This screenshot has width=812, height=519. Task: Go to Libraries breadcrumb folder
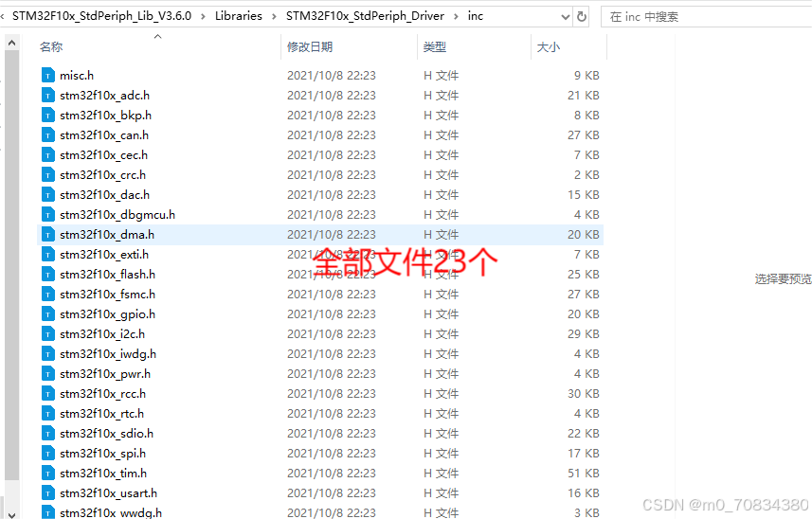coord(239,16)
